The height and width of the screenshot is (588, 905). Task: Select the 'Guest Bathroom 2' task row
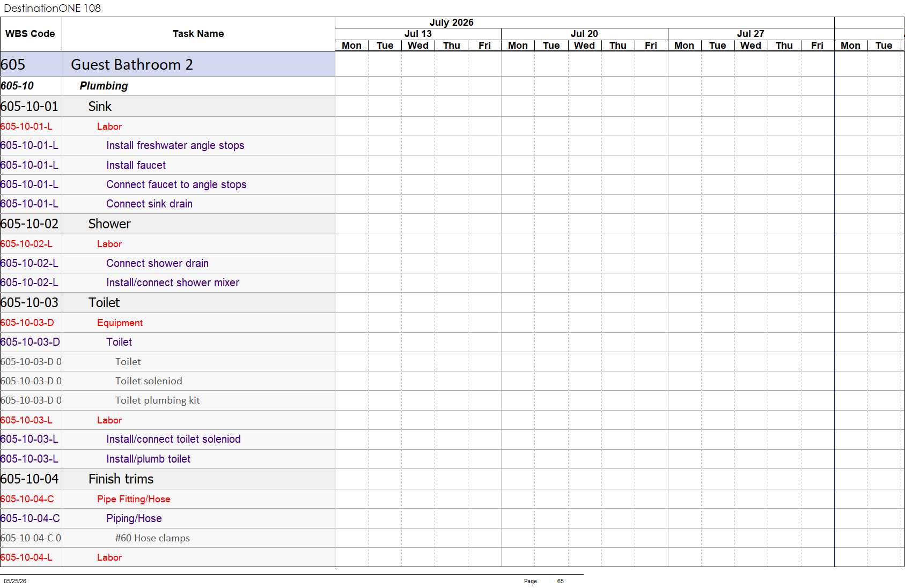point(167,64)
